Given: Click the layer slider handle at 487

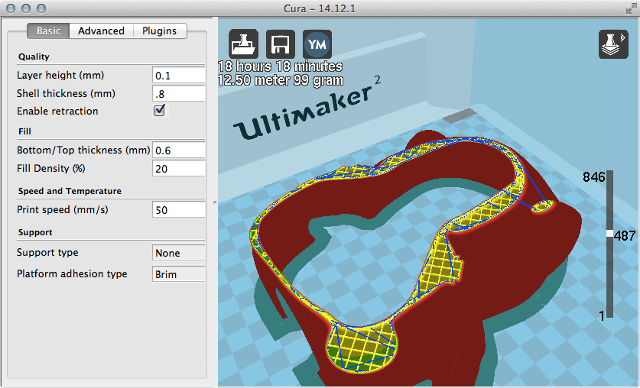Looking at the screenshot, I should click(x=609, y=234).
